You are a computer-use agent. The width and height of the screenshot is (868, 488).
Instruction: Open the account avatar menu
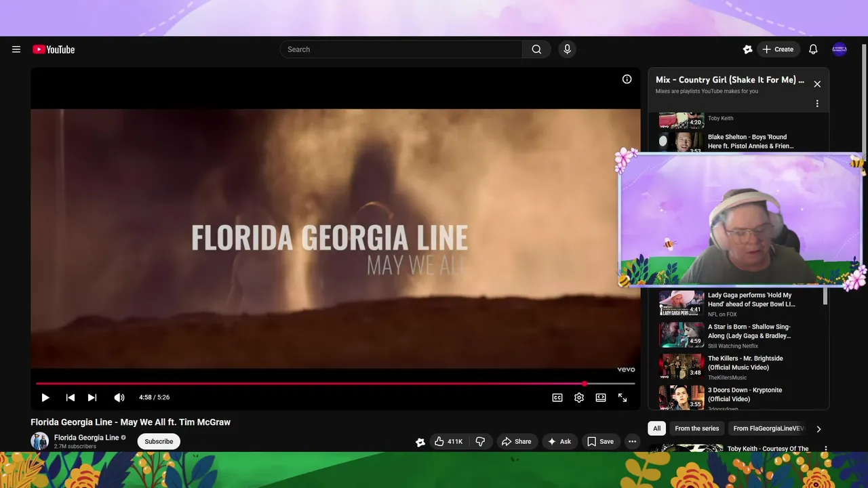pyautogui.click(x=840, y=49)
